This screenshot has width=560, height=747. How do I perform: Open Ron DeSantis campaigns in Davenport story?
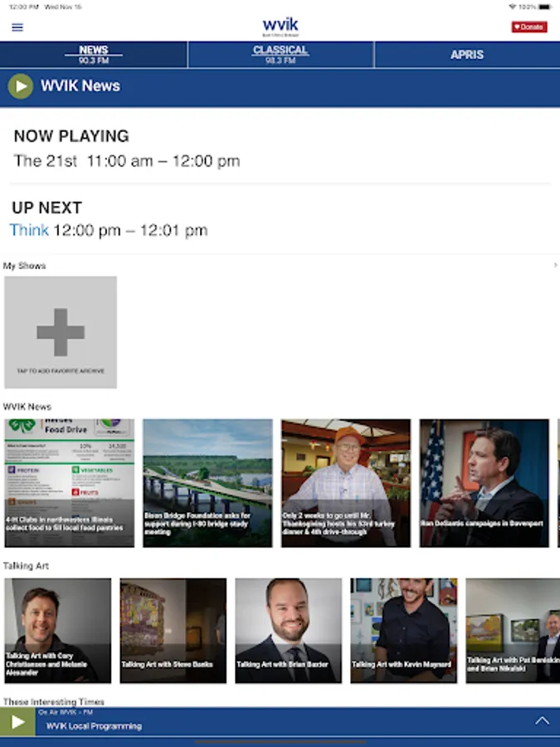pos(484,483)
